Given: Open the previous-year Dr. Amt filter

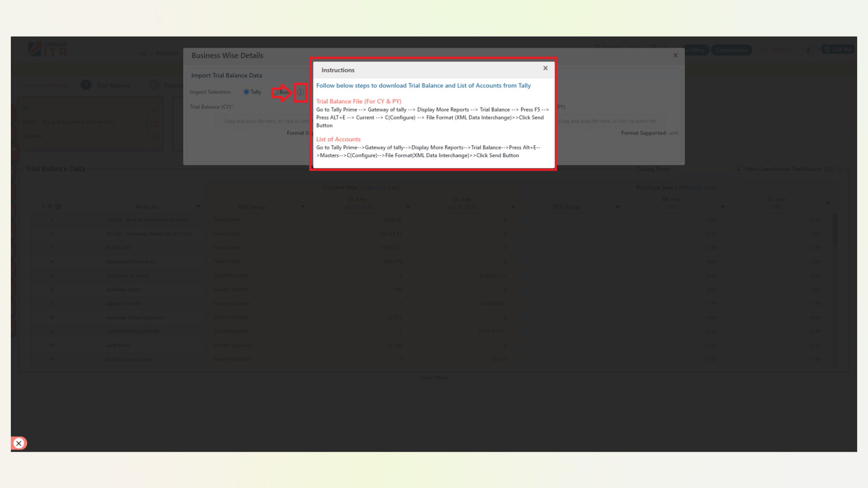Looking at the screenshot, I should point(722,207).
